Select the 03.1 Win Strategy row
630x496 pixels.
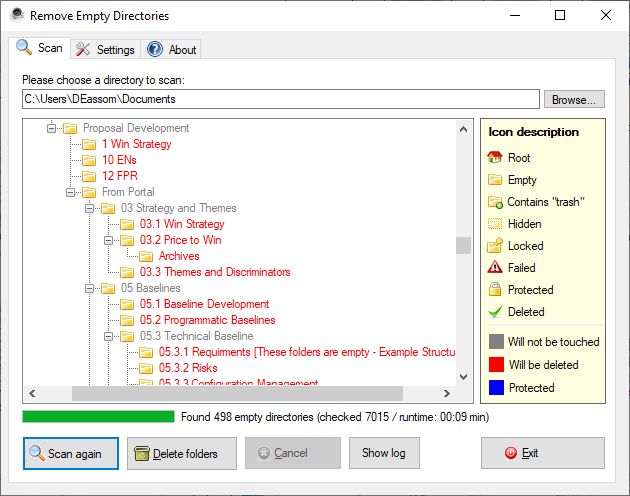(x=182, y=224)
